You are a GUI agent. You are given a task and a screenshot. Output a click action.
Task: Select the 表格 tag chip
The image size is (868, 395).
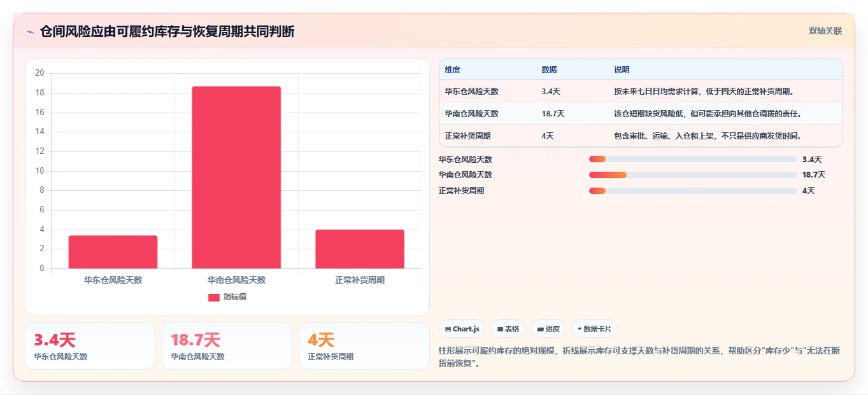(x=508, y=329)
